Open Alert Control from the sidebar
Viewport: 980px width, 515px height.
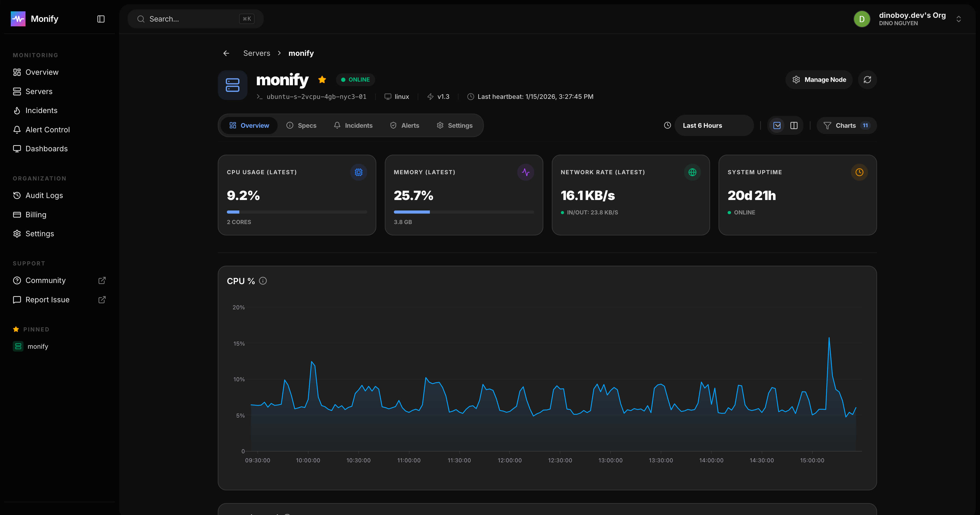(48, 129)
